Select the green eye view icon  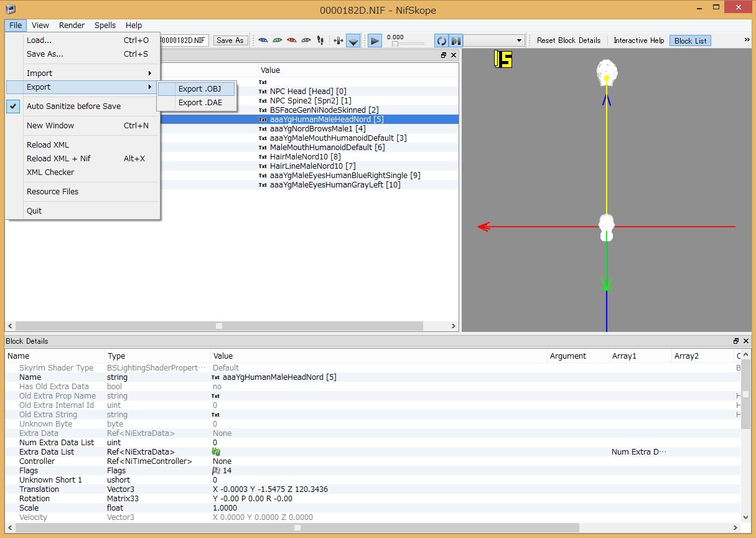[x=278, y=40]
